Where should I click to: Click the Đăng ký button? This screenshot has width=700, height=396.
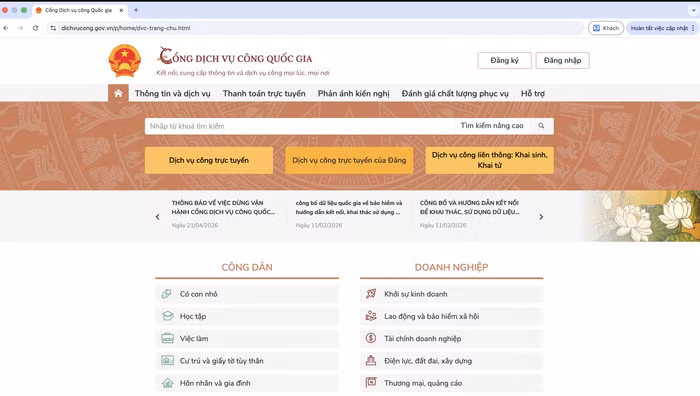504,60
